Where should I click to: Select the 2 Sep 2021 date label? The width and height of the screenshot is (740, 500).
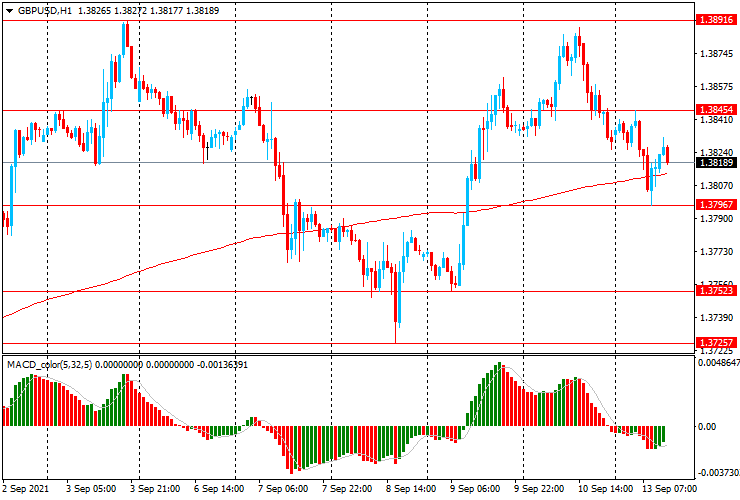(x=25, y=489)
